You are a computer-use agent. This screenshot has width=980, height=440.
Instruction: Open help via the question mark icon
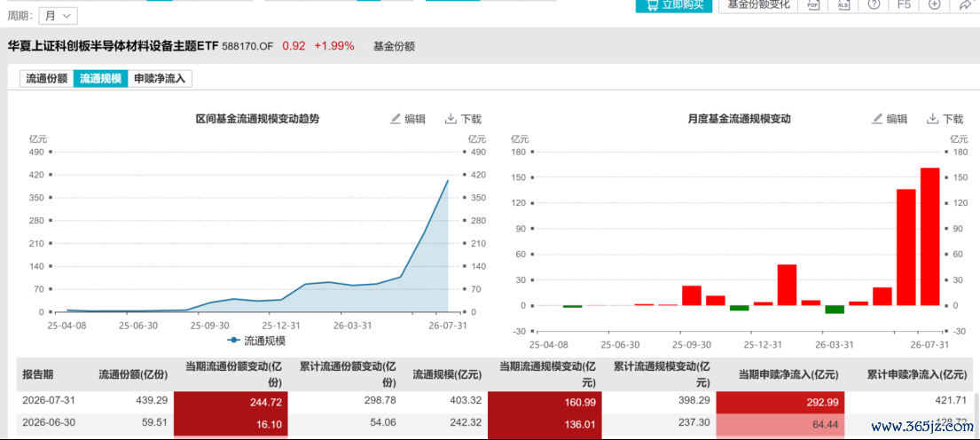(x=874, y=5)
